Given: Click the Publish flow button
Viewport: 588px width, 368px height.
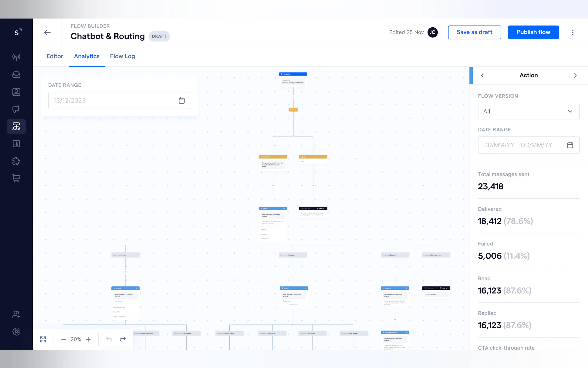Looking at the screenshot, I should click(x=533, y=32).
